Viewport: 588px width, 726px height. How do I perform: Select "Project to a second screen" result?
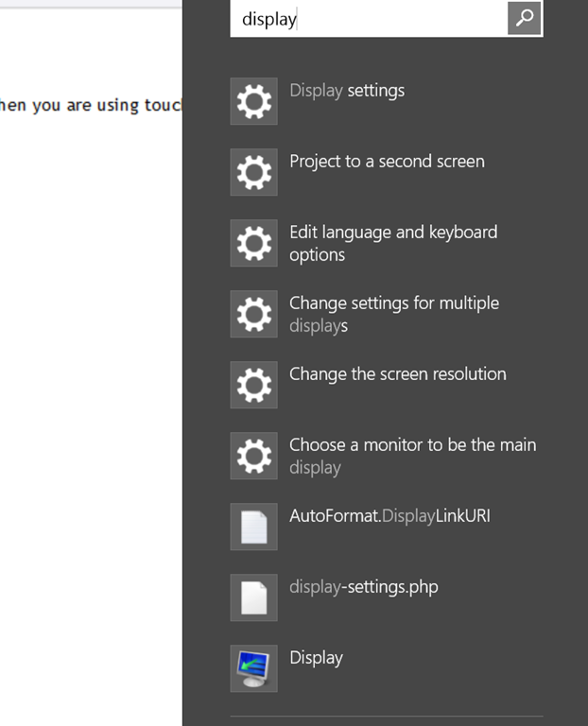pyautogui.click(x=387, y=162)
